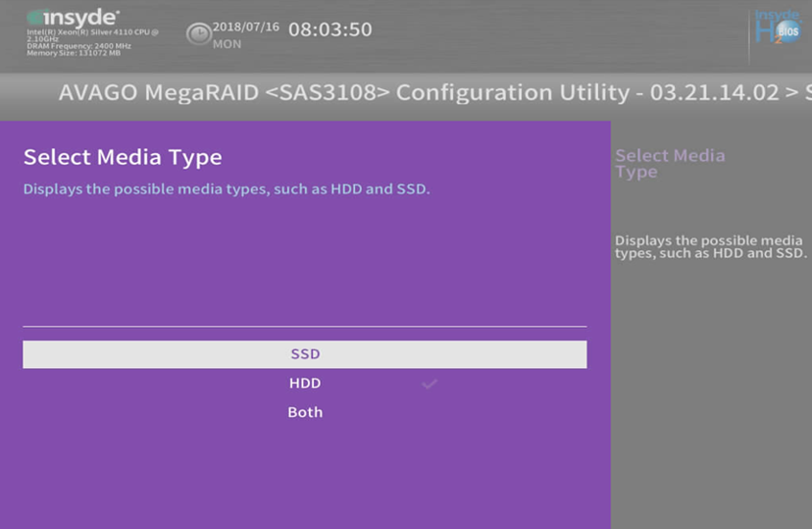
Task: Click the Select Media Type popup title
Action: point(123,157)
